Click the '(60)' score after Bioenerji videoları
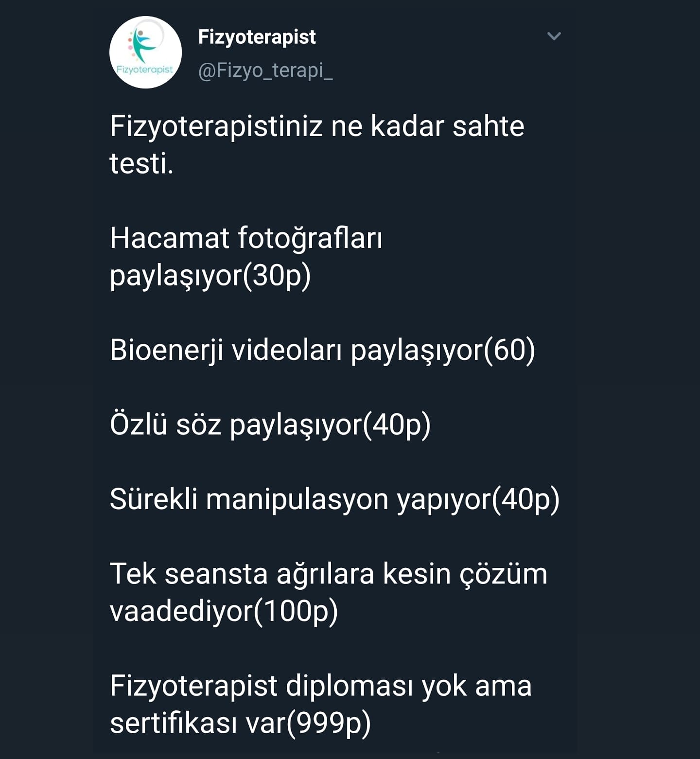The image size is (700, 759). pyautogui.click(x=509, y=350)
